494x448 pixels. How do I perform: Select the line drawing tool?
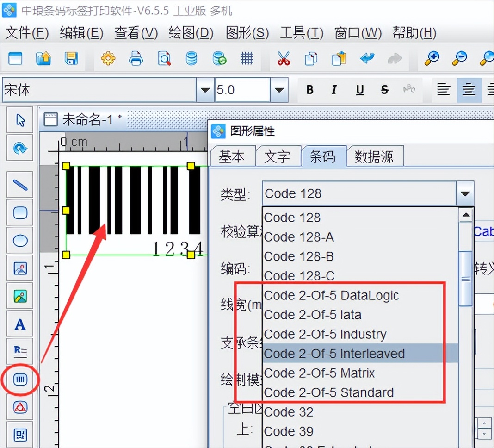coord(19,184)
